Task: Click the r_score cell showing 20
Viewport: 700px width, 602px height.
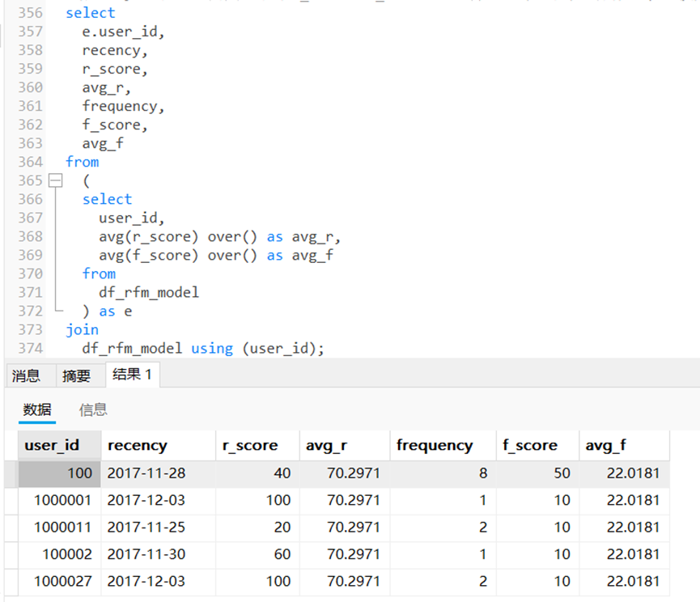Action: (x=257, y=528)
